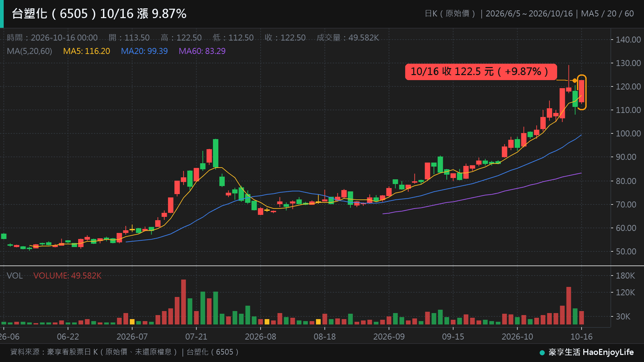This screenshot has width=644, height=362.
Task: Click the 60.00 price axis label
Action: click(626, 228)
